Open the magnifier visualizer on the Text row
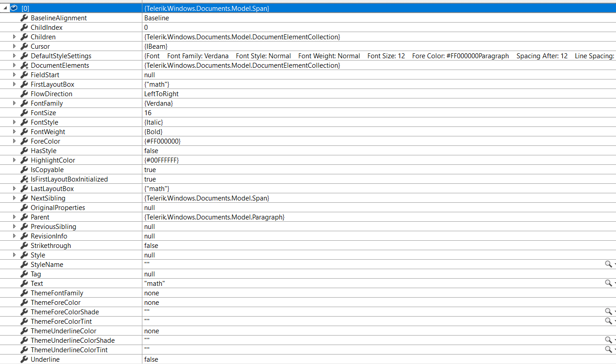This screenshot has width=616, height=364. (x=608, y=283)
